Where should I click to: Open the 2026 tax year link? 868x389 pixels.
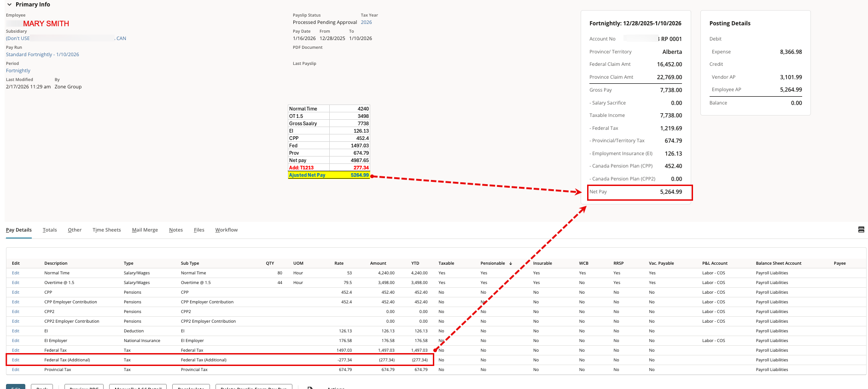click(366, 22)
